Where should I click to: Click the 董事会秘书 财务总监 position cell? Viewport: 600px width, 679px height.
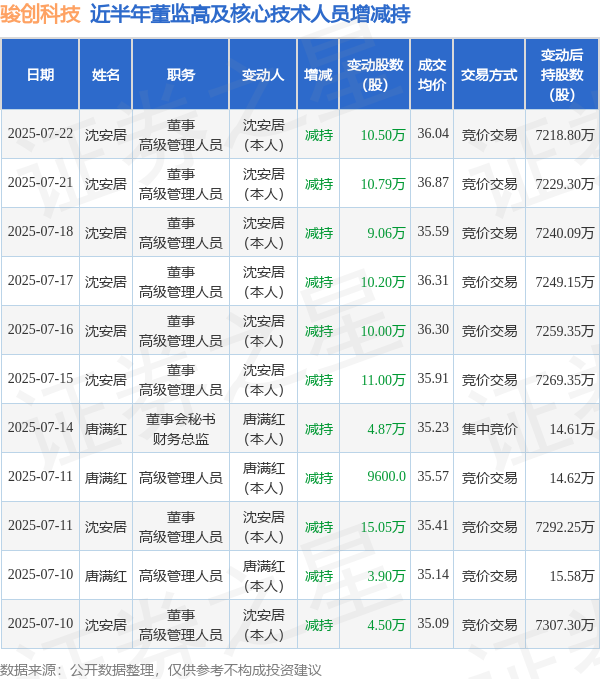[181, 429]
